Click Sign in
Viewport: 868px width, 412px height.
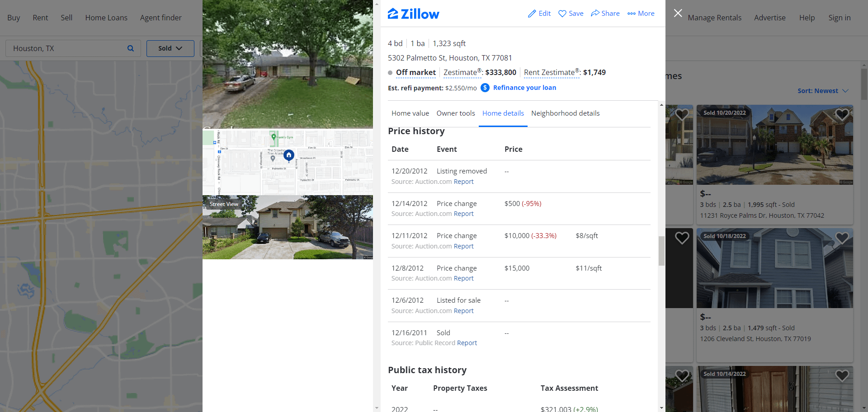pos(839,18)
